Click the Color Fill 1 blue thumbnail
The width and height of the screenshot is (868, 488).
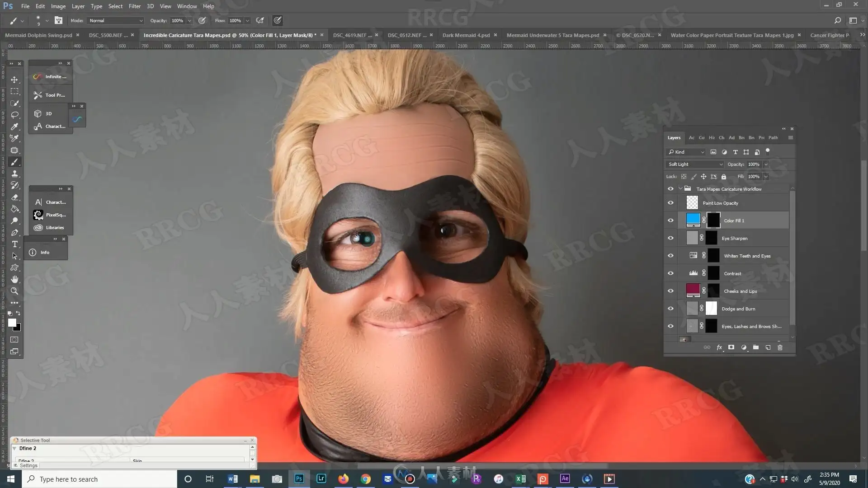pos(693,220)
